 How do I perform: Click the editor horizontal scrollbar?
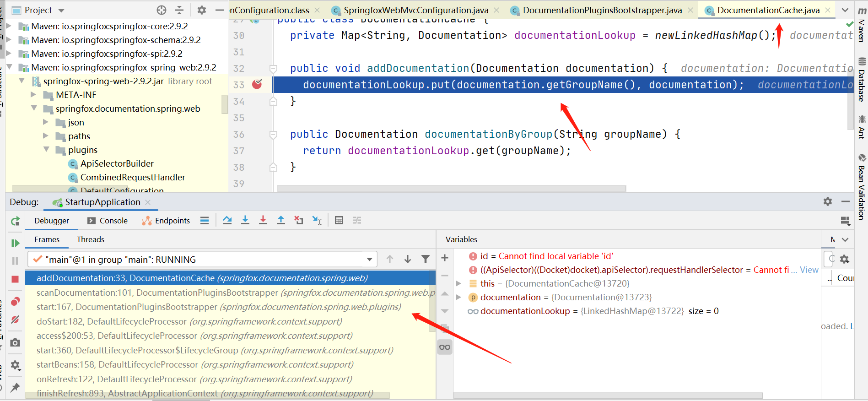tap(451, 188)
